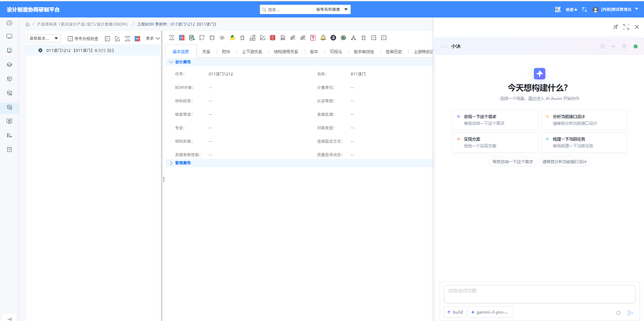The image size is (644, 321).
Task: Open the highlighted cube-gear sidebar icon
Action: tap(10, 107)
